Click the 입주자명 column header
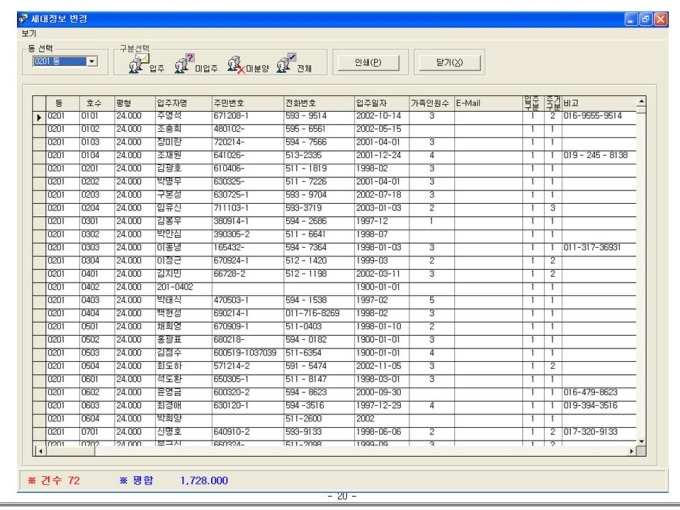Viewport: 680px width, 510px height. pyautogui.click(x=183, y=103)
